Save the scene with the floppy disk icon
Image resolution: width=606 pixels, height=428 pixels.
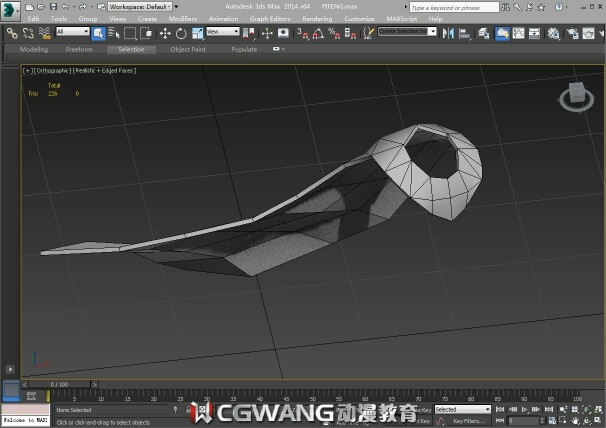click(x=53, y=7)
